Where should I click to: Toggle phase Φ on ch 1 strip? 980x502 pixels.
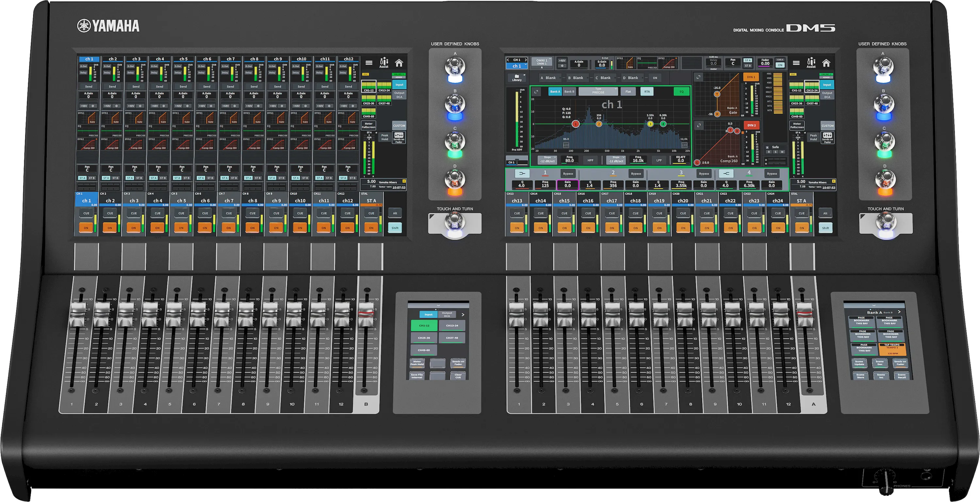[x=93, y=106]
